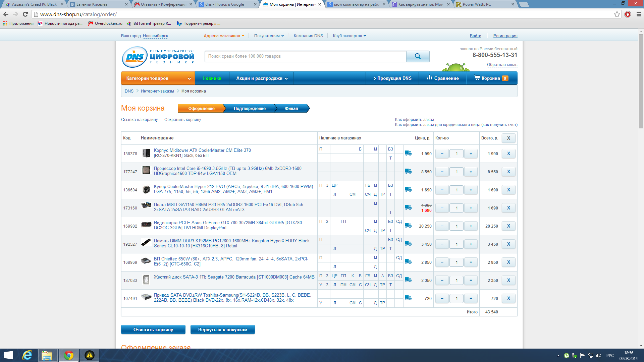Viewport: 644px width, 362px height.
Task: Open Internet Explorer from taskbar
Action: coord(27,355)
